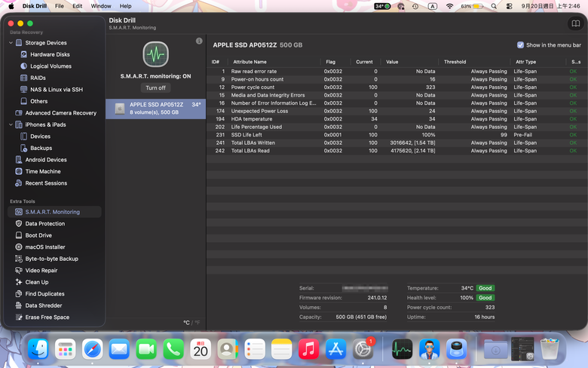Click the info icon near S.M.A.R.T. monitor
588x368 pixels.
(199, 41)
